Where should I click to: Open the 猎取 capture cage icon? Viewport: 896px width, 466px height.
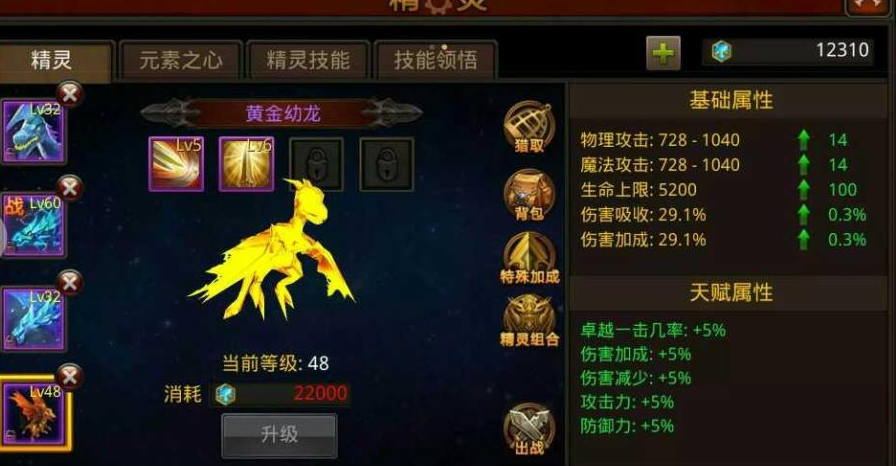tap(529, 127)
